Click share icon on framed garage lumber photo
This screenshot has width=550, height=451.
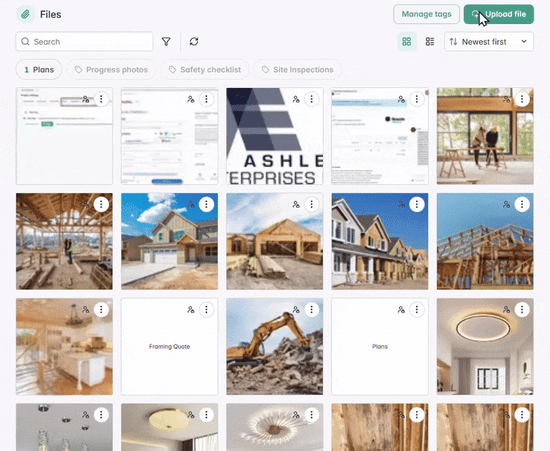296,204
